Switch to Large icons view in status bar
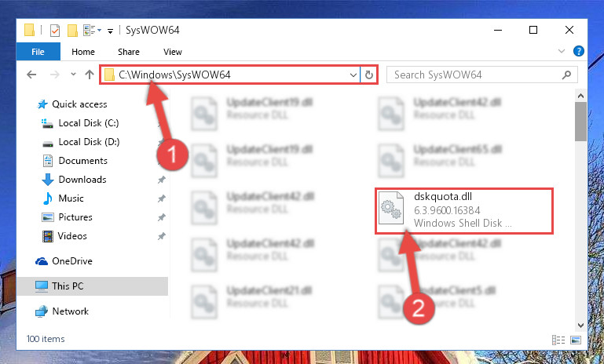 click(576, 340)
